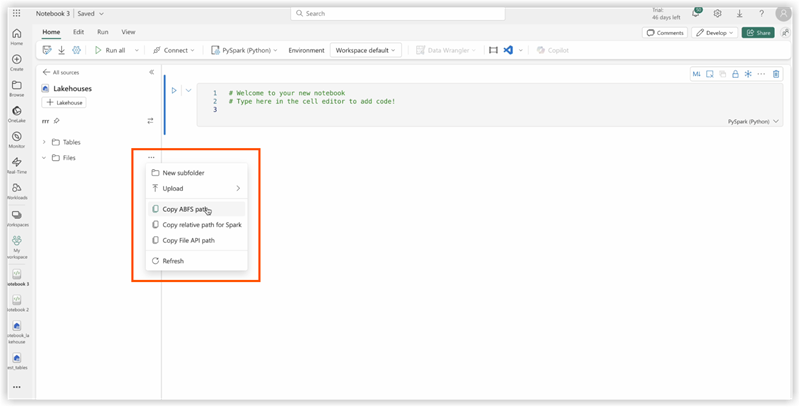The height and width of the screenshot is (407, 800).
Task: Delete the cell using trash icon
Action: pos(776,74)
